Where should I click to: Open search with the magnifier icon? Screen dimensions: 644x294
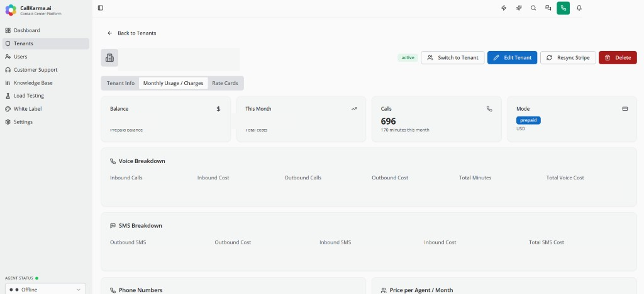[x=533, y=8]
